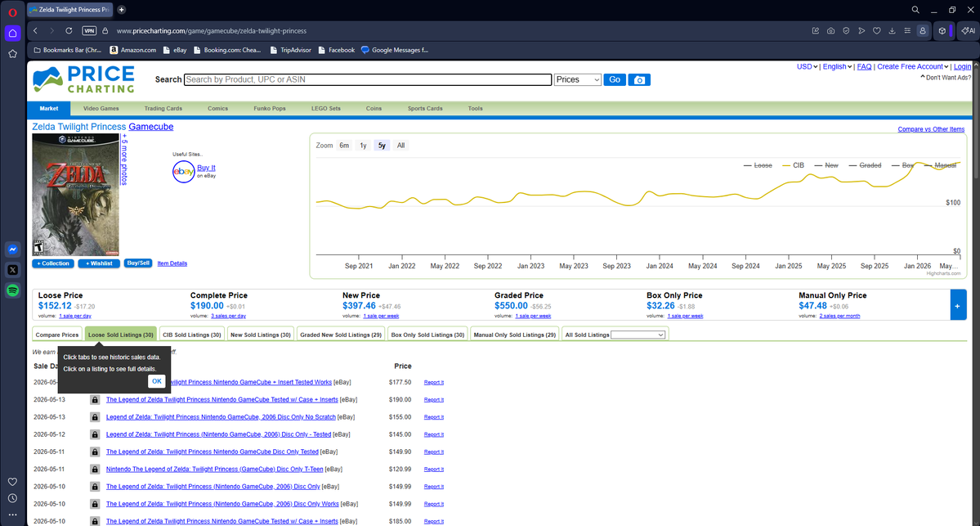Launch Messenger from the Opera sidebar
This screenshot has height=526, width=980.
tap(12, 250)
